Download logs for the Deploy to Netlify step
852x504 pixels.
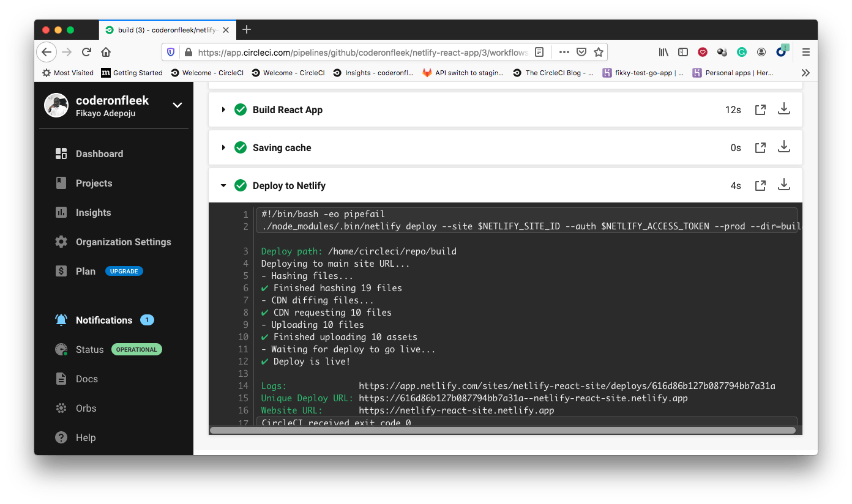coord(784,185)
